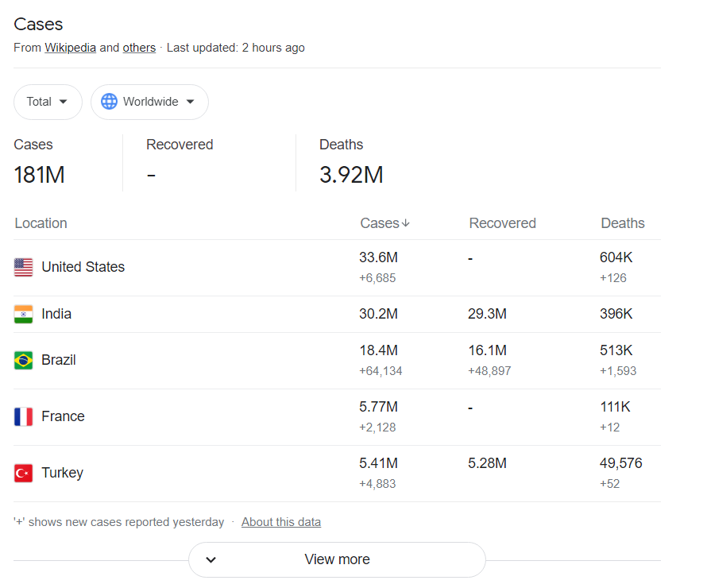Screen dimensions: 707x588
Task: Click the 18.4M cases value
Action: coord(379,350)
